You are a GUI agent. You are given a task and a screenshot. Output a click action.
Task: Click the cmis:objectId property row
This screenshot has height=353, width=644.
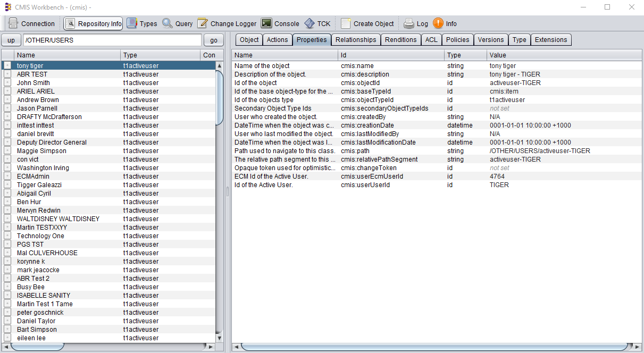(x=437, y=83)
